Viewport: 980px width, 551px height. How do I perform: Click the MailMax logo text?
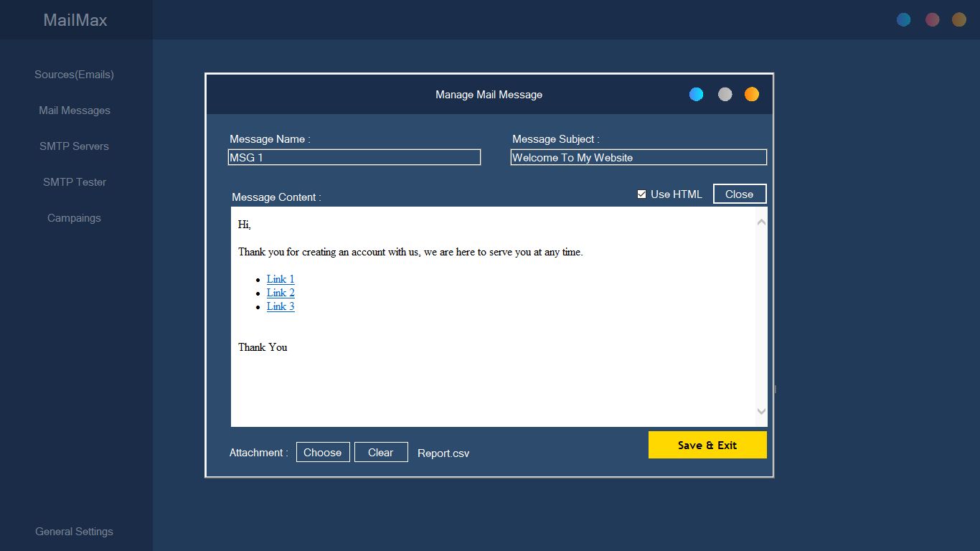74,20
